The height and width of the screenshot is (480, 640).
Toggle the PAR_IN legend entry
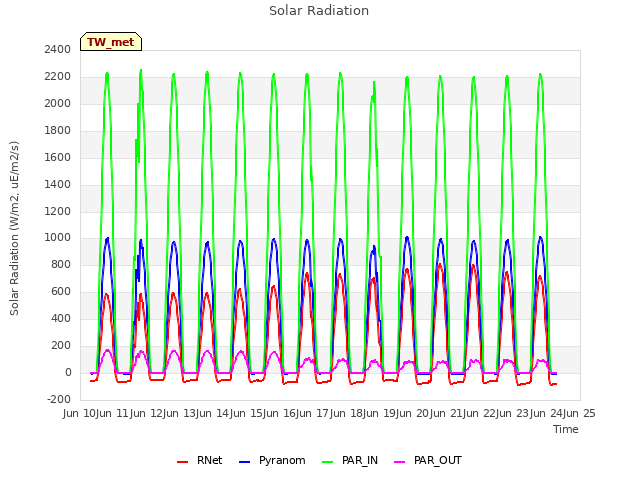(350, 460)
